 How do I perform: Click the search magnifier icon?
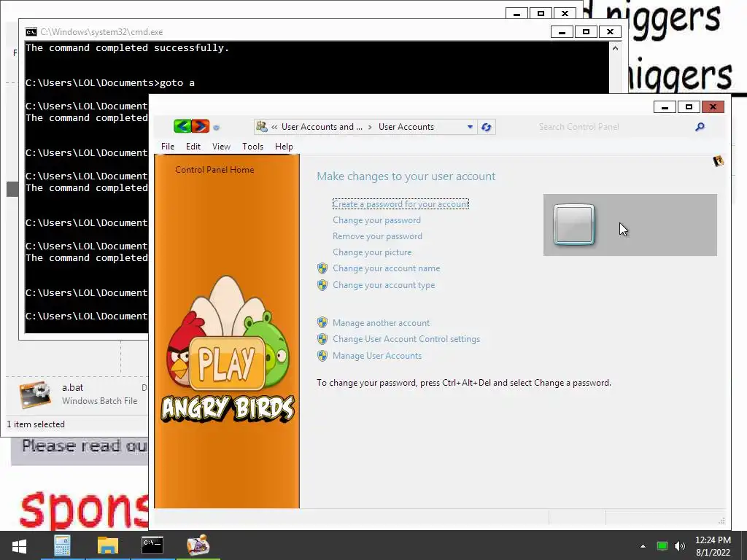click(700, 127)
